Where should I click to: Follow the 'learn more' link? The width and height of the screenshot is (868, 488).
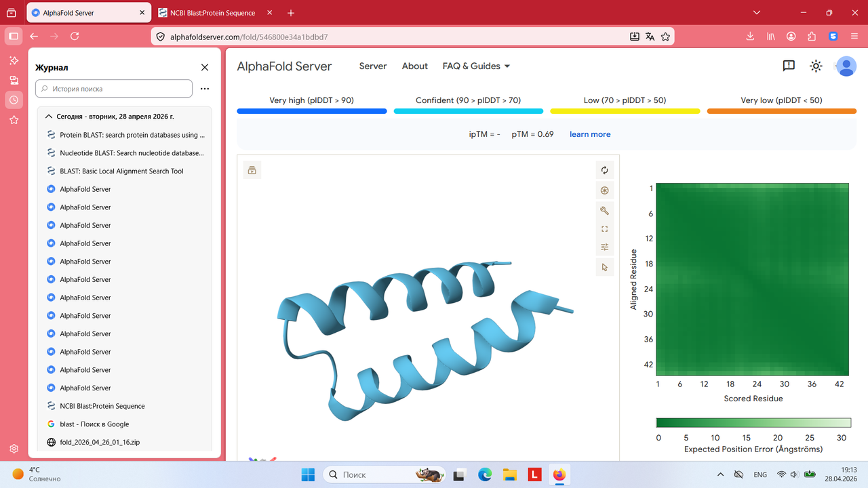click(590, 134)
